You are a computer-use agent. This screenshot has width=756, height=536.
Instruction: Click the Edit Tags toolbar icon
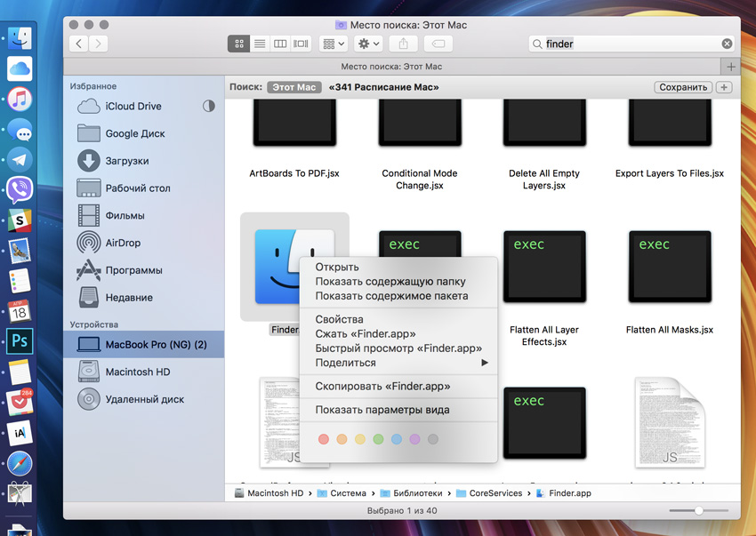click(437, 44)
